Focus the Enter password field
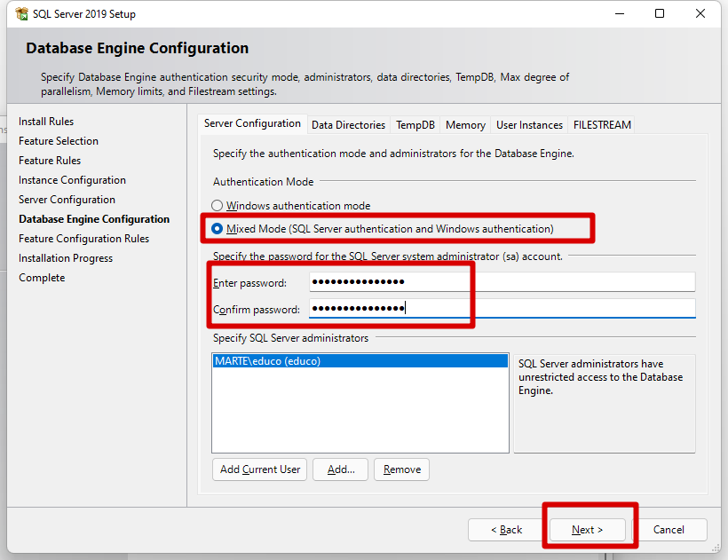 point(502,281)
